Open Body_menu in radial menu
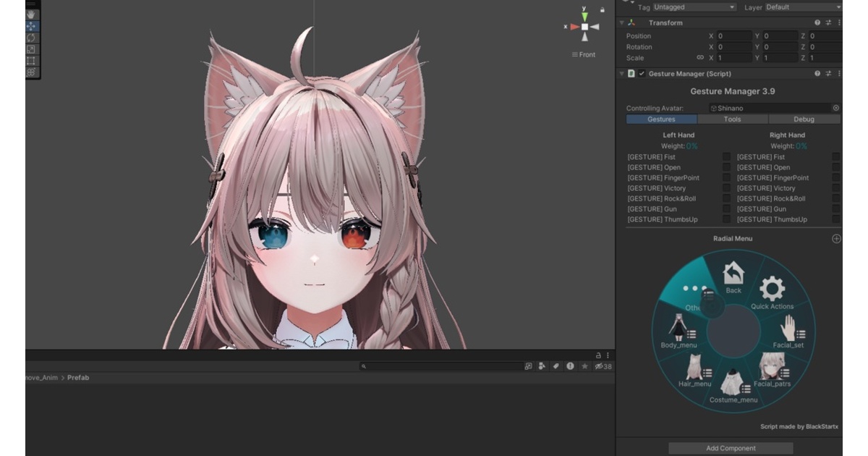 pyautogui.click(x=679, y=332)
